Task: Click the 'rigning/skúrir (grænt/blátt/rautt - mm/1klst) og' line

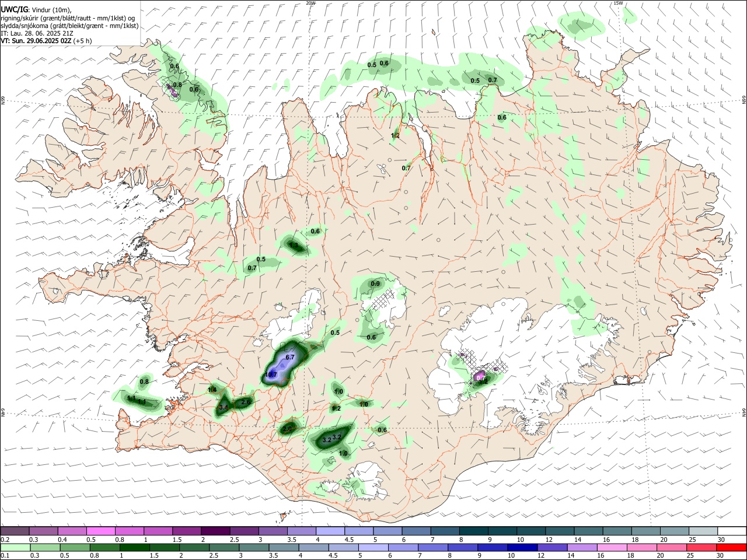Action: point(68,18)
